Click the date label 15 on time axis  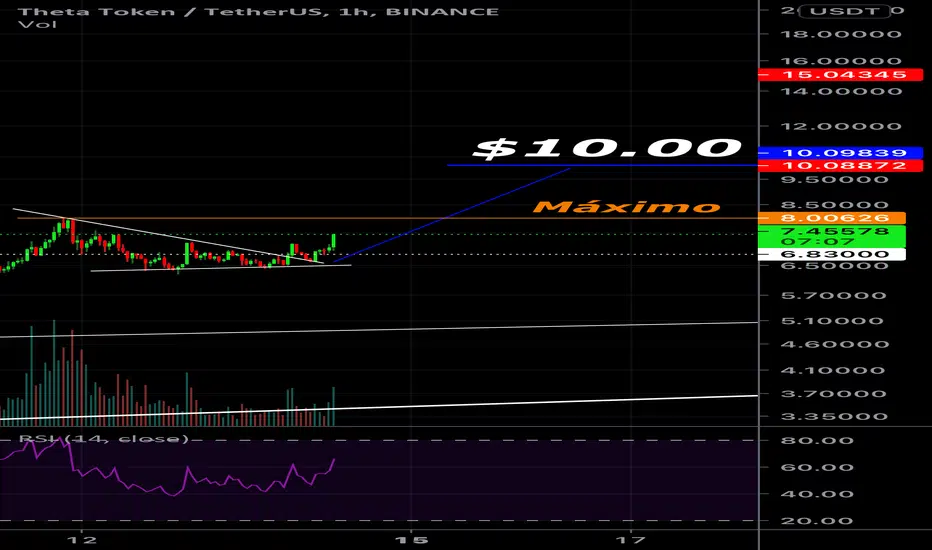point(411,540)
